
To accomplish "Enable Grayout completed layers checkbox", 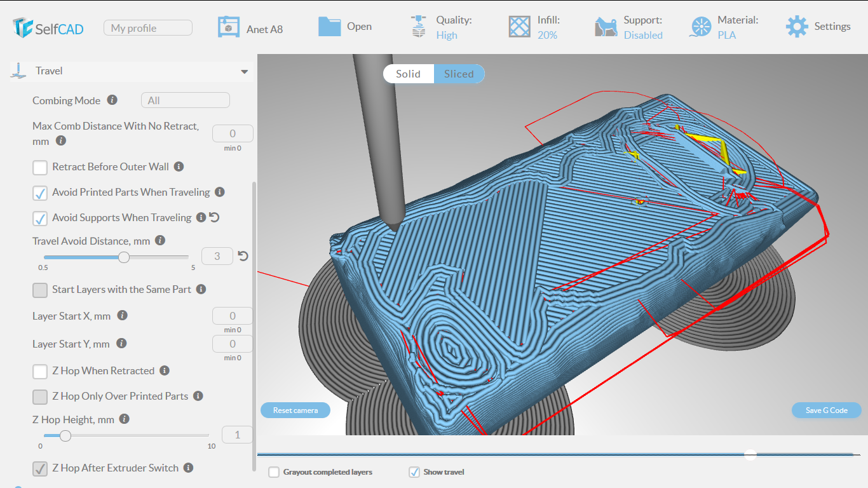I will point(274,472).
